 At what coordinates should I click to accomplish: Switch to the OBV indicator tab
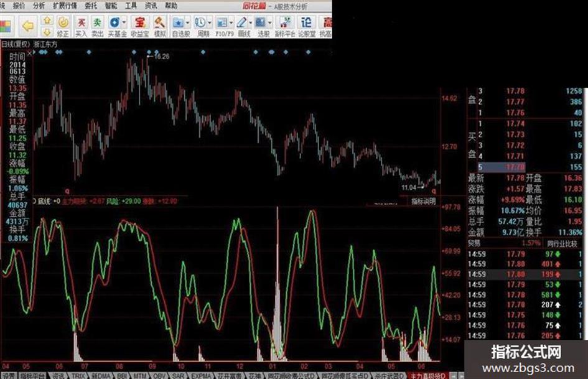[x=159, y=376]
